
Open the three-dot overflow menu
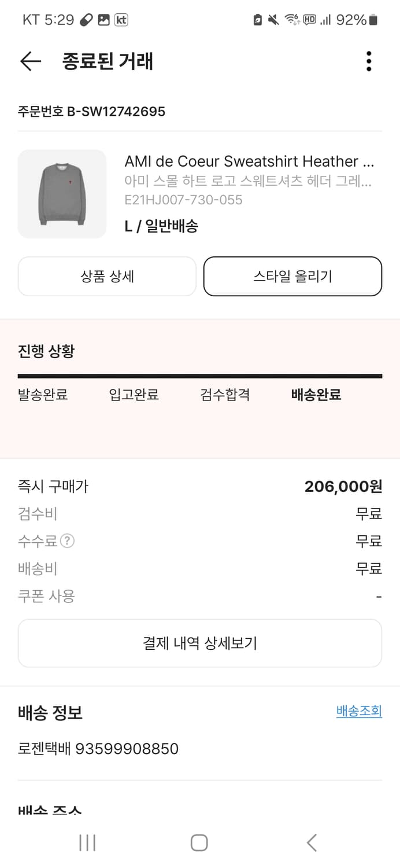pos(368,61)
